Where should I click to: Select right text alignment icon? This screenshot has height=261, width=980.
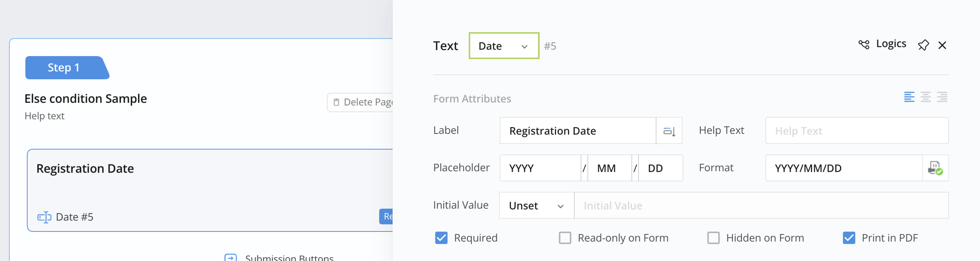tap(942, 97)
